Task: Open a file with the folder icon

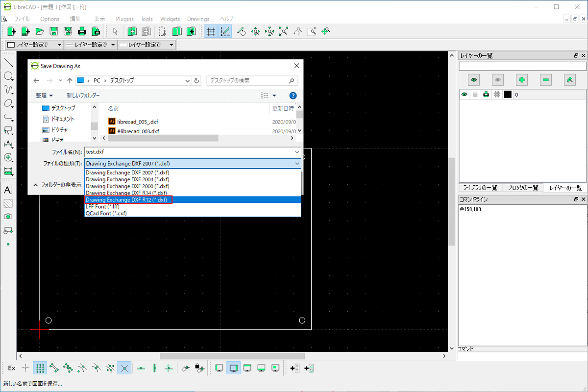Action: pos(40,31)
